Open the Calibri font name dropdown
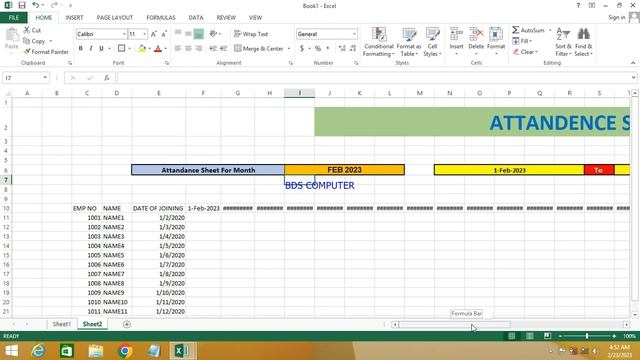The width and height of the screenshot is (640, 360). coord(124,34)
